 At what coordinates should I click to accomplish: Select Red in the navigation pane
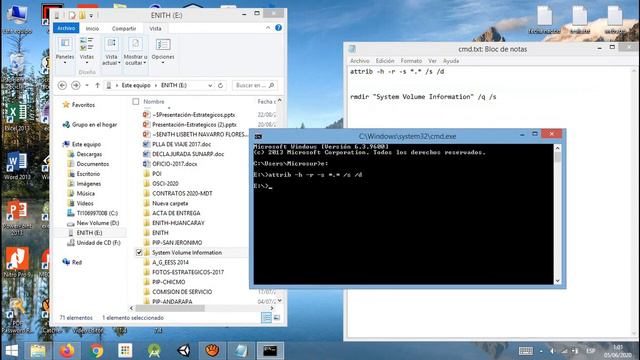click(x=77, y=262)
